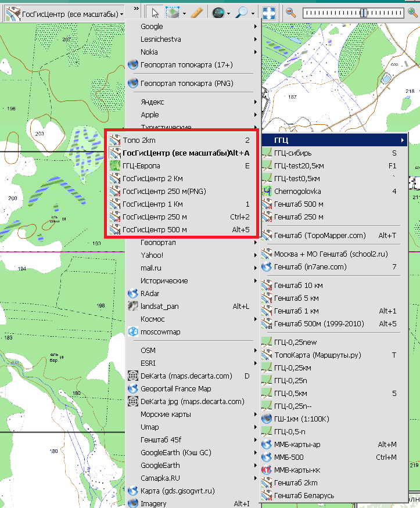
Task: Click the selection manager rectangle icon
Action: (173, 12)
